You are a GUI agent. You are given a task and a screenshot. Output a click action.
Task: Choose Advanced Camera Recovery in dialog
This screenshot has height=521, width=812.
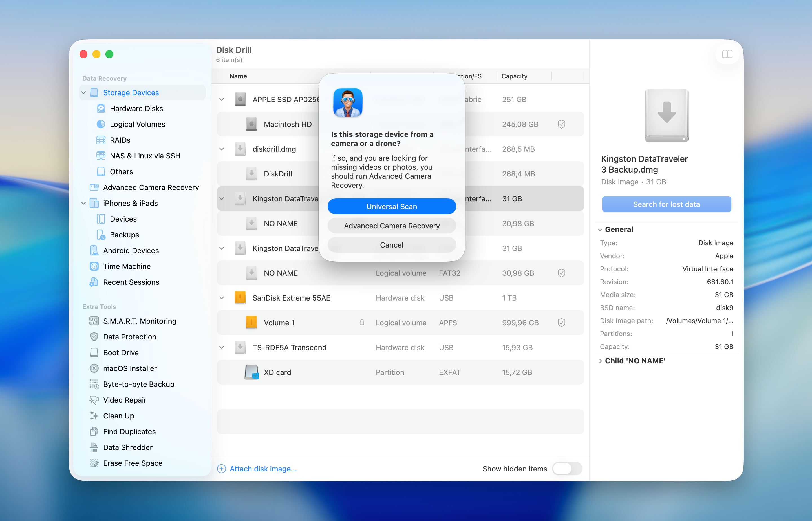[x=392, y=226]
